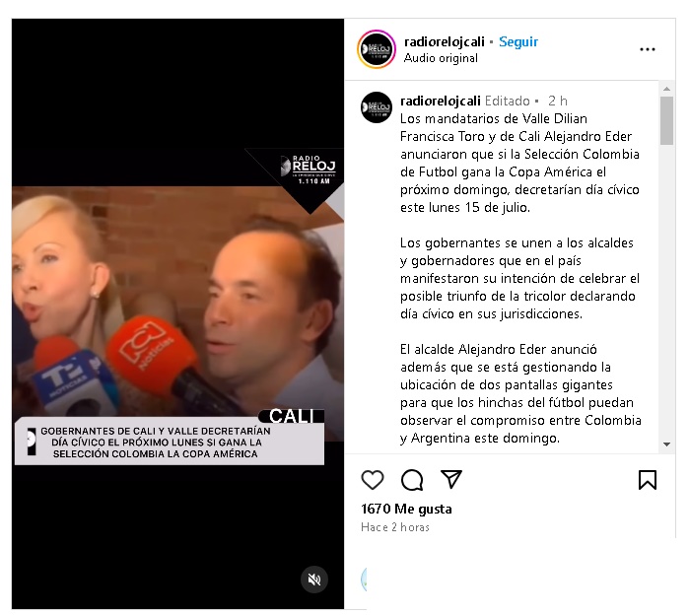Save the post with the bookmark icon
This screenshot has height=616, width=689.
[x=648, y=479]
